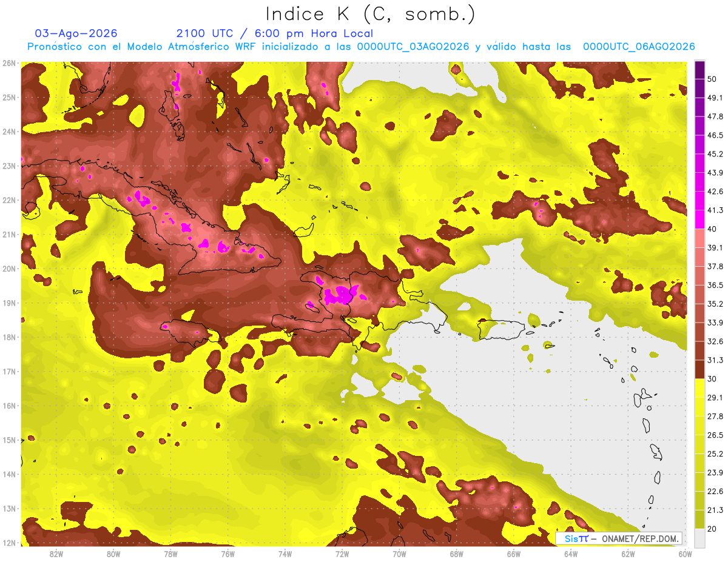This screenshot has height=562, width=728.
Task: Click the colorbar value 26.5
Action: 715,435
